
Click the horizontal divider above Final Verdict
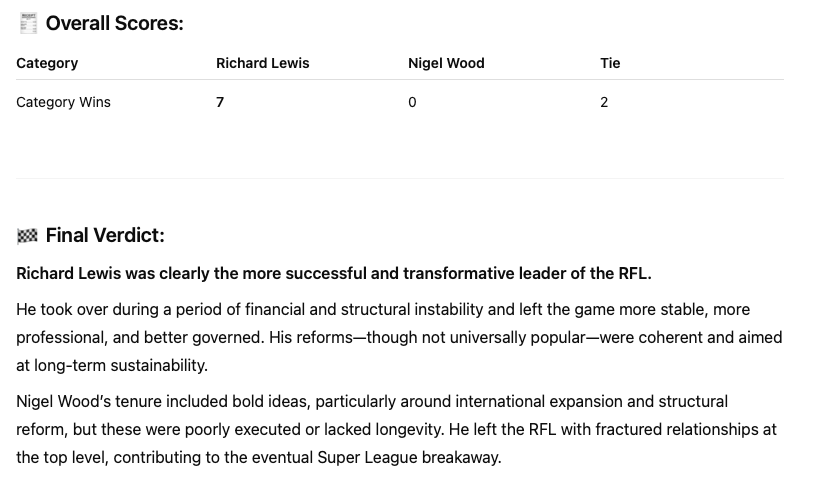[400, 179]
